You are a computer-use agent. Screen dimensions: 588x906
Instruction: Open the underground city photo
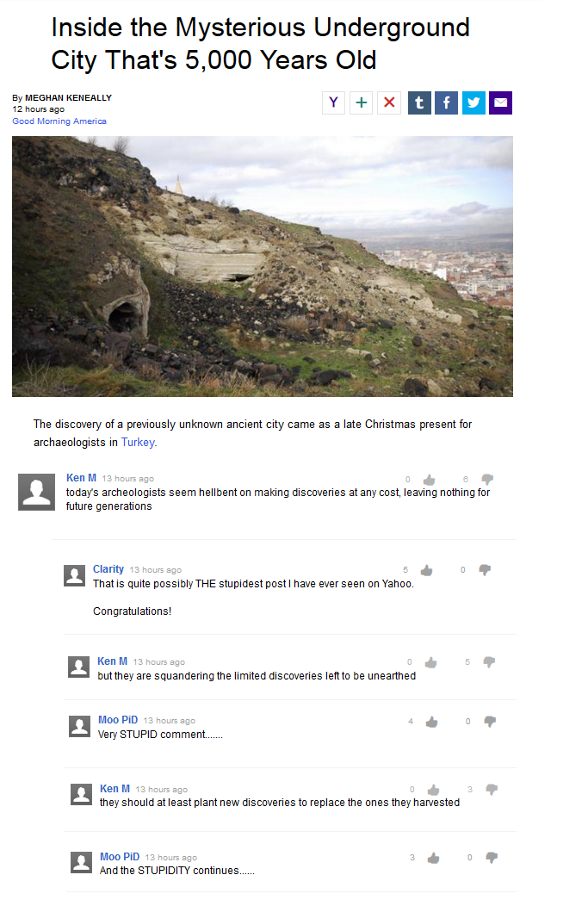coord(263,266)
